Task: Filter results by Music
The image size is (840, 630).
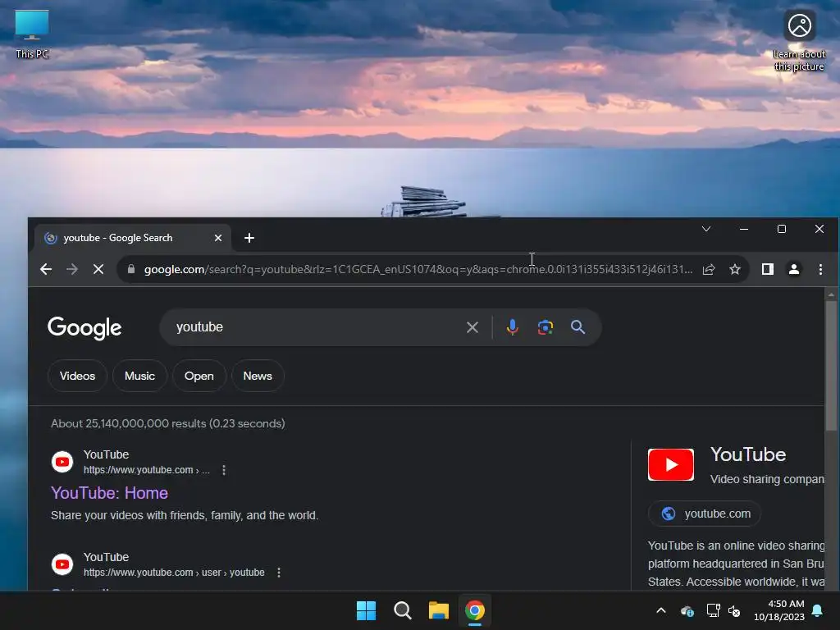Action: (139, 376)
